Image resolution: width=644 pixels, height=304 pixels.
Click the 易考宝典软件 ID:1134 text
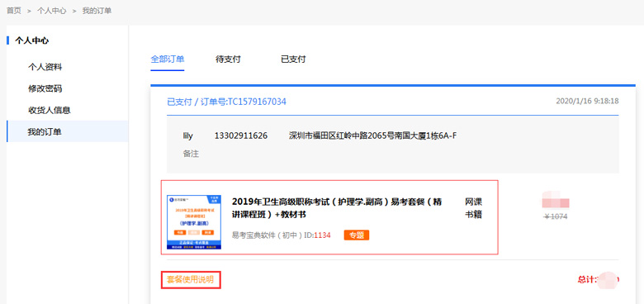(x=282, y=235)
